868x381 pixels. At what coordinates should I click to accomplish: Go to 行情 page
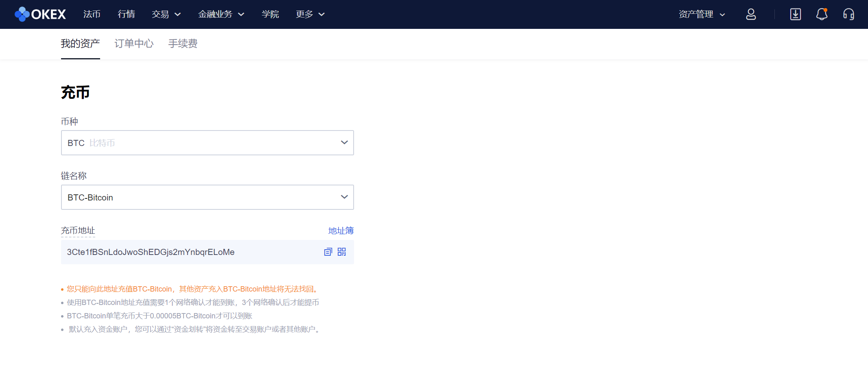126,14
